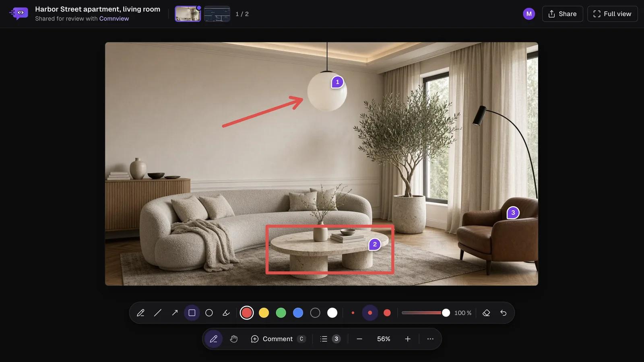Open the M user avatar
The height and width of the screenshot is (362, 644).
click(x=529, y=14)
